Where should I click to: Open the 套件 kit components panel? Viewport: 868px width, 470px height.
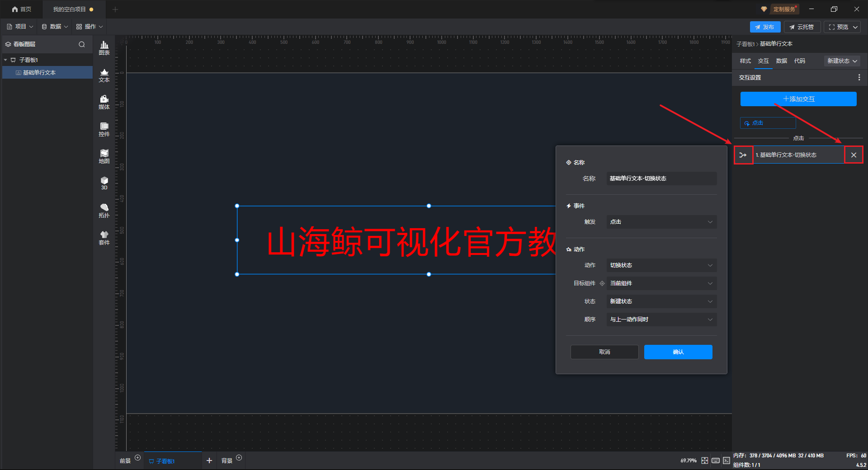coord(104,238)
